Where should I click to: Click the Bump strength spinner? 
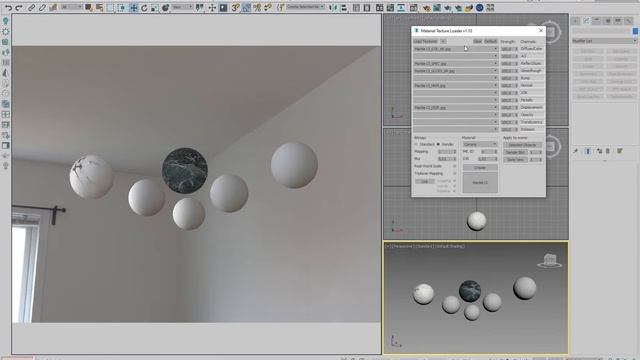point(509,78)
